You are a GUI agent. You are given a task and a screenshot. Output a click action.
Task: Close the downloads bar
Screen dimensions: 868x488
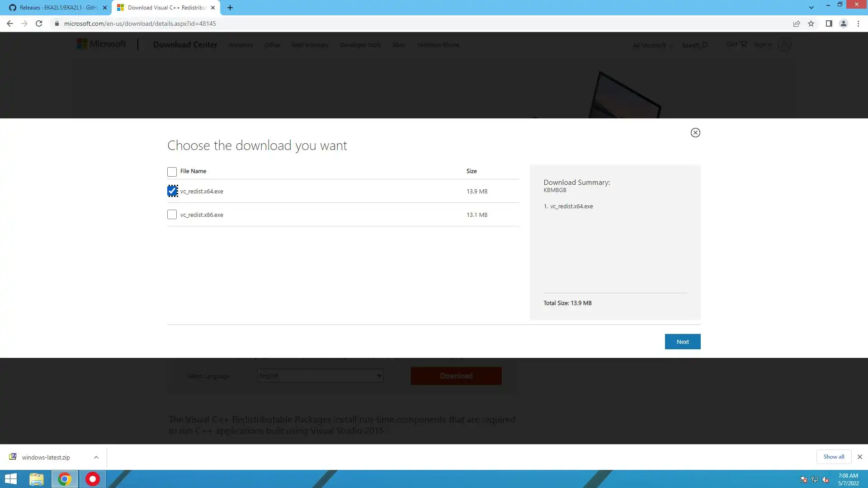(x=860, y=457)
